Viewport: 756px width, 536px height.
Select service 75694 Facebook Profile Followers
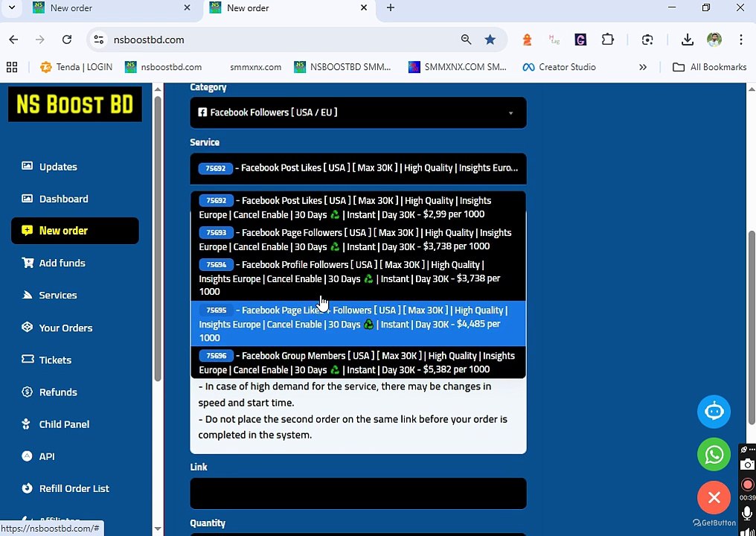pos(358,278)
